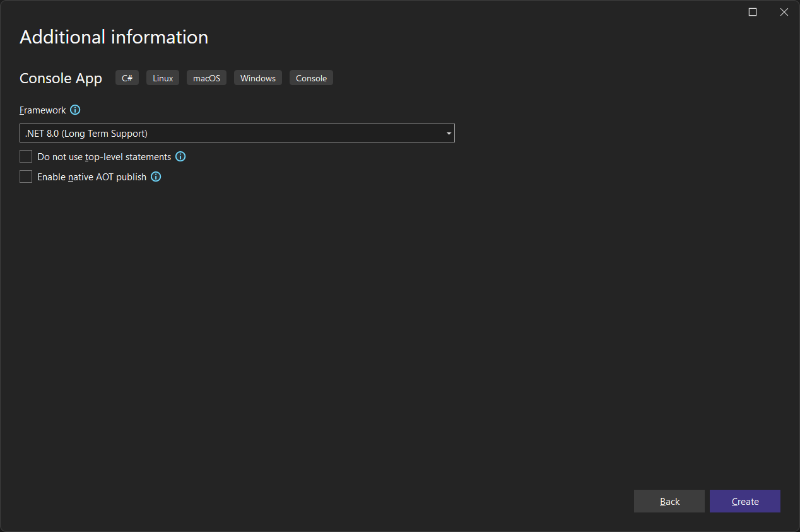800x532 pixels.
Task: Close the Additional information dialog
Action: click(784, 12)
